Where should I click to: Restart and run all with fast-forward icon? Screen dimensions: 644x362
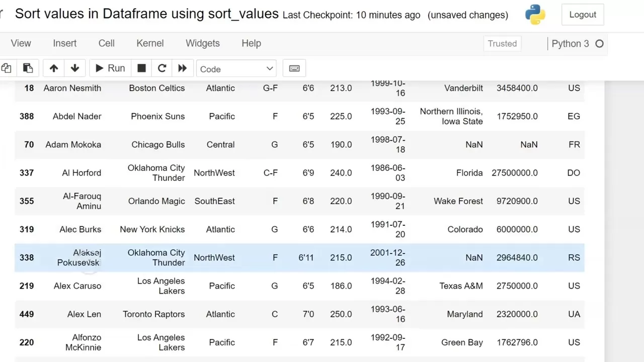tap(182, 68)
